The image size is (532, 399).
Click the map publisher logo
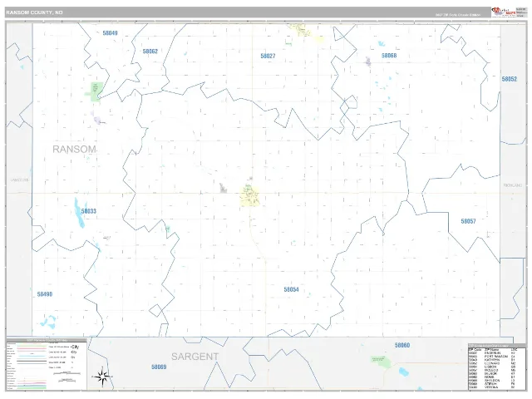(x=503, y=12)
